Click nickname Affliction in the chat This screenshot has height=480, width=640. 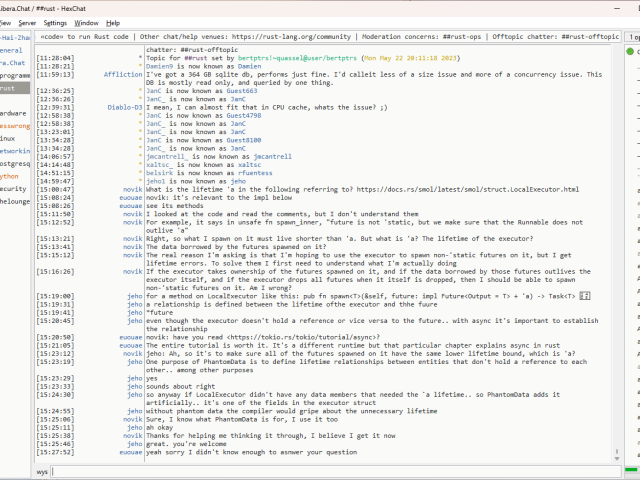[x=122, y=75]
